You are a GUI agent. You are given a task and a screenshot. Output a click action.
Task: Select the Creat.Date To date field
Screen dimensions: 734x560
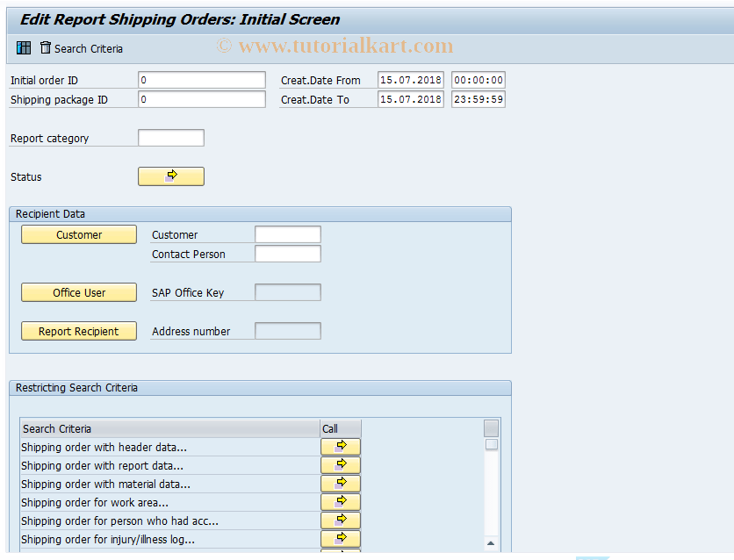pyautogui.click(x=410, y=99)
